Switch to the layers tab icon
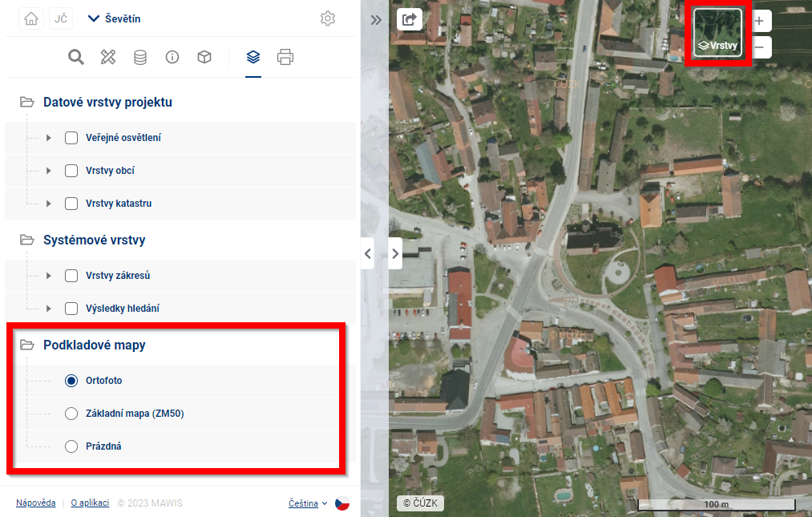This screenshot has width=812, height=517. point(253,57)
